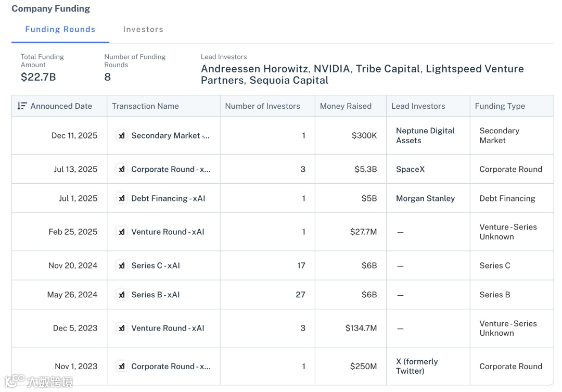Viewport: 562px width, 392px height.
Task: Select date Jul 13, 2025
Action: click(75, 169)
